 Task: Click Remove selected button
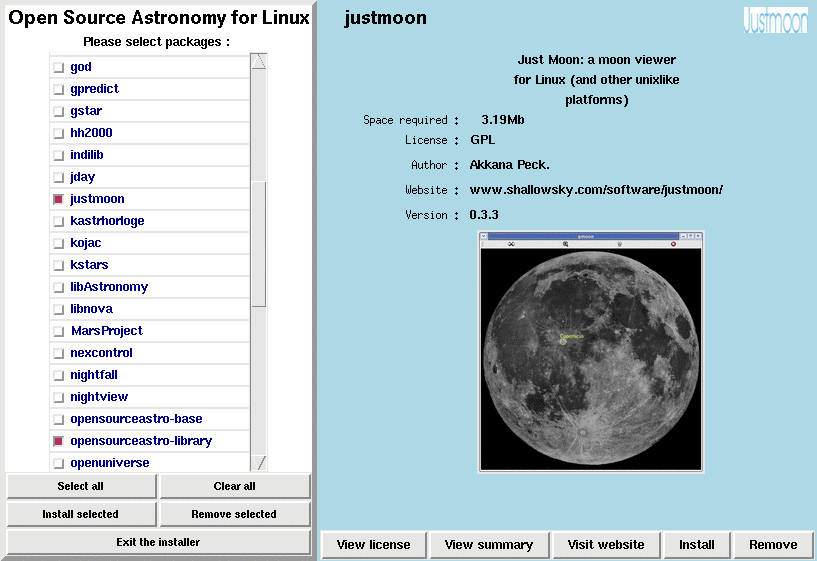point(234,514)
